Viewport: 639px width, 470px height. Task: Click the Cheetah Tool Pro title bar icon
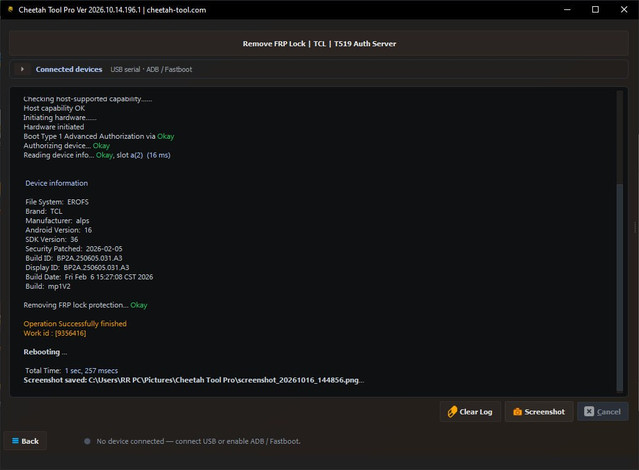11,9
